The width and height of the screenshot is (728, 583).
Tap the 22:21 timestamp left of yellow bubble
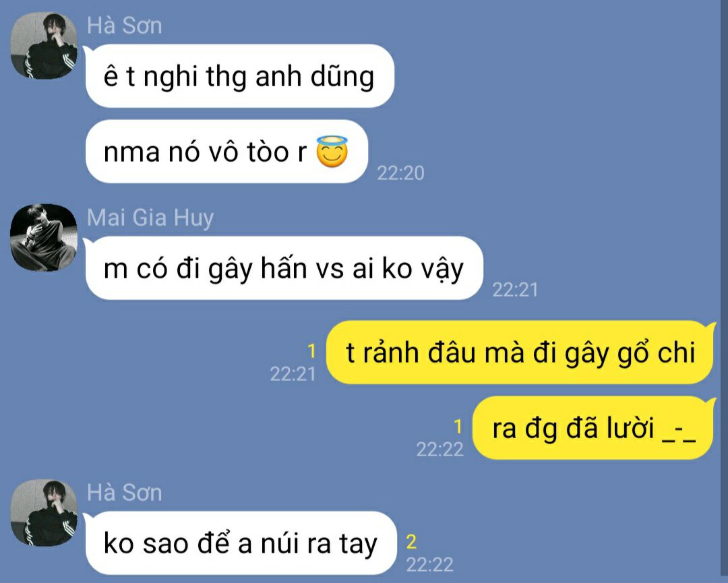tap(293, 373)
